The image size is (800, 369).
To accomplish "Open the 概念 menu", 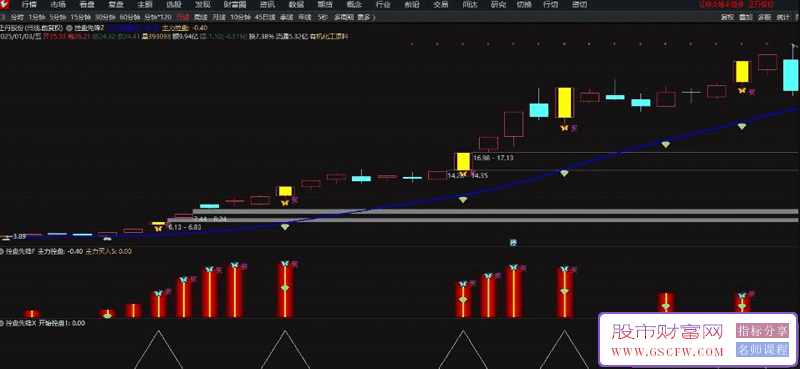I will tap(354, 5).
